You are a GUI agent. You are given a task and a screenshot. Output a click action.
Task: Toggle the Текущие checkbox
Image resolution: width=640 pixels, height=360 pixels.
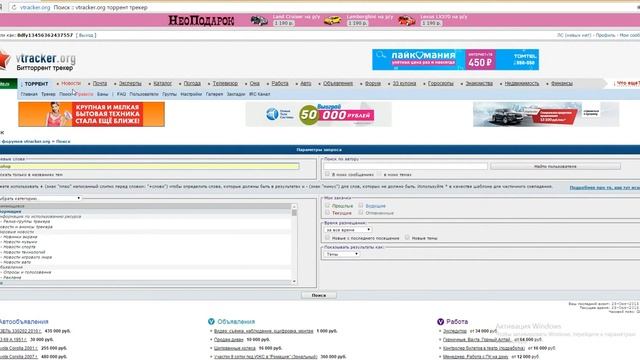[327, 213]
